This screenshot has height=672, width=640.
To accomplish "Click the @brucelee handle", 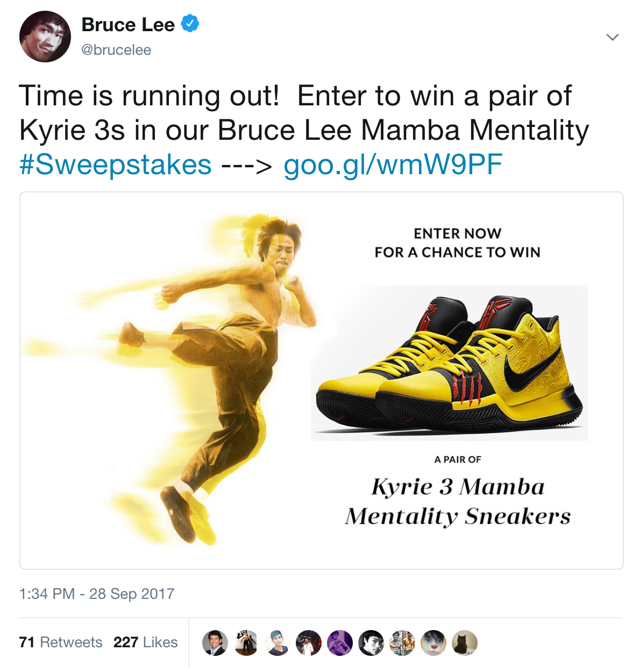I will 116,50.
